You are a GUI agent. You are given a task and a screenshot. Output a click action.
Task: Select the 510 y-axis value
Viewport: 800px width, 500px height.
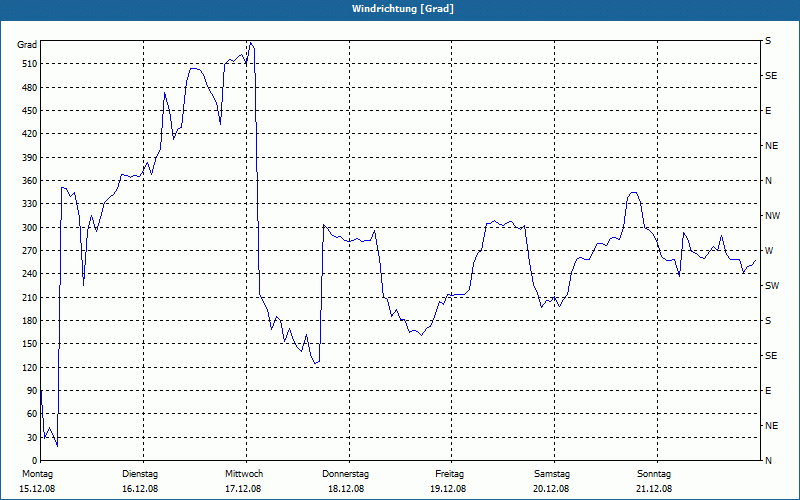(30, 64)
